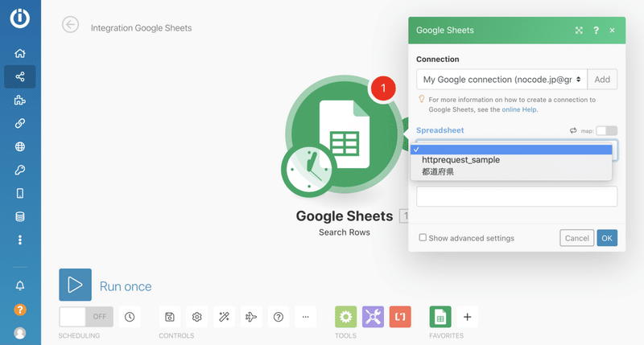Click the Integration Google Sheets title
Screen dimensions: 644x345
point(142,28)
